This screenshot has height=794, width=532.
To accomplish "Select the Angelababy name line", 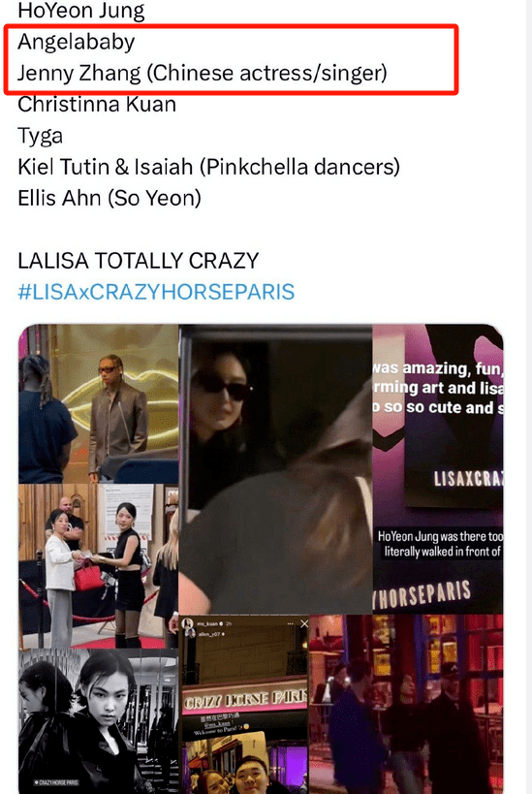I will [x=77, y=42].
